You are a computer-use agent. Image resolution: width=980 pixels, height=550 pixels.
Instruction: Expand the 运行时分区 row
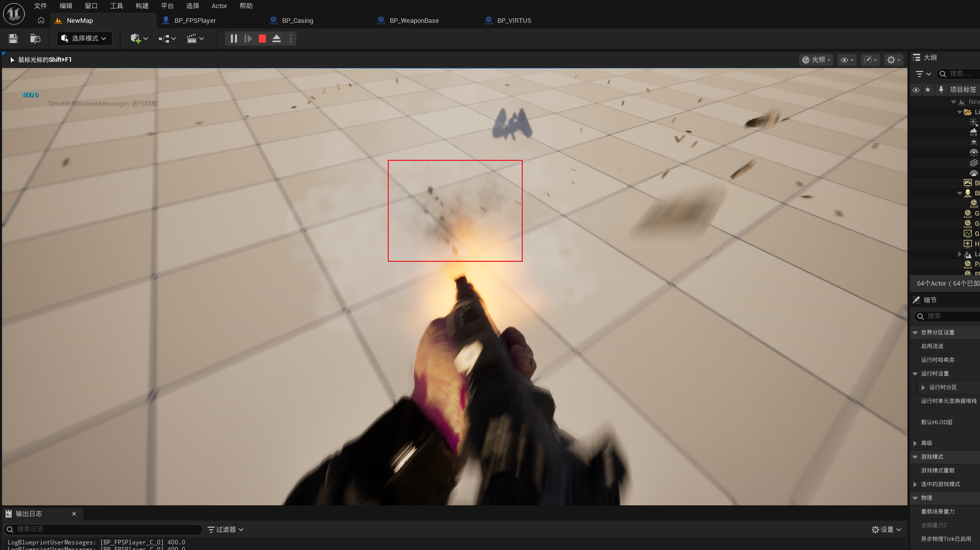click(x=923, y=388)
